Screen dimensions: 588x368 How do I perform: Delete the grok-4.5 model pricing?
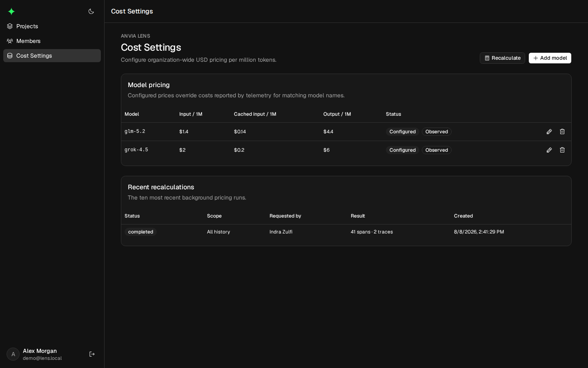[562, 150]
